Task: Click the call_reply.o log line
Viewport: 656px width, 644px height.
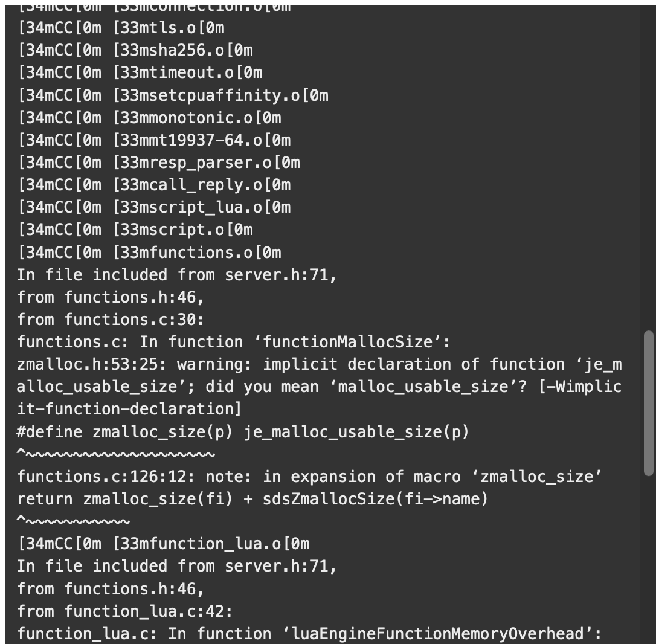Action: point(154,185)
